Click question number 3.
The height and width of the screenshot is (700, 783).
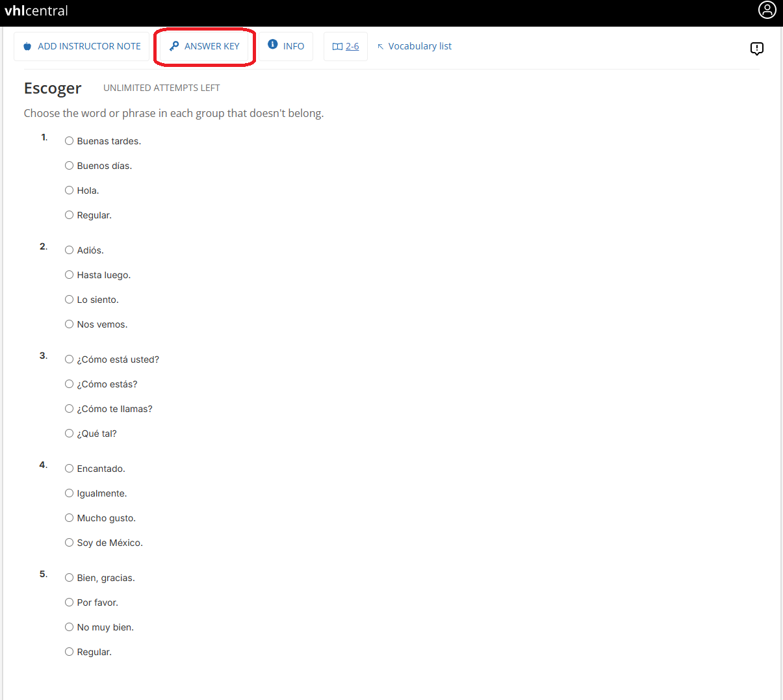[x=44, y=356]
